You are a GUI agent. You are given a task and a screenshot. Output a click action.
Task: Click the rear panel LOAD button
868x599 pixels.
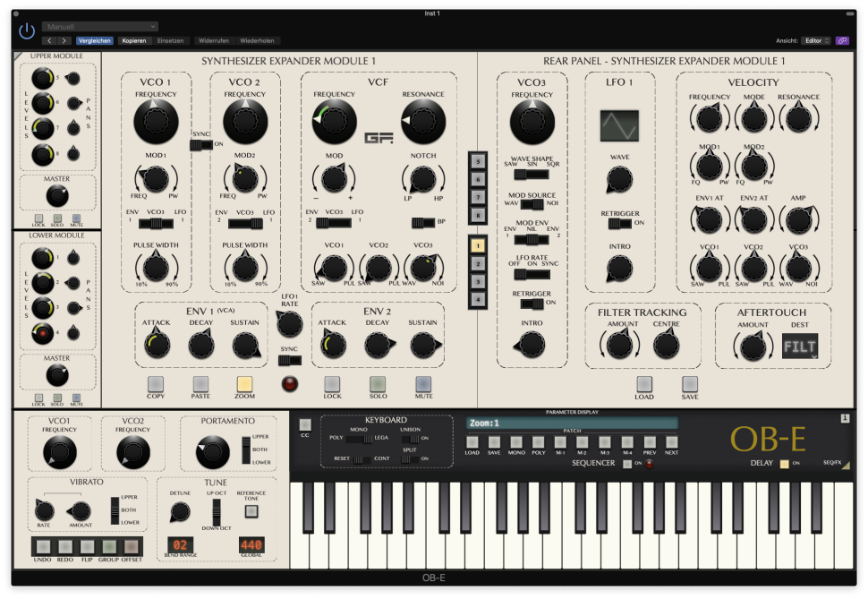point(644,384)
